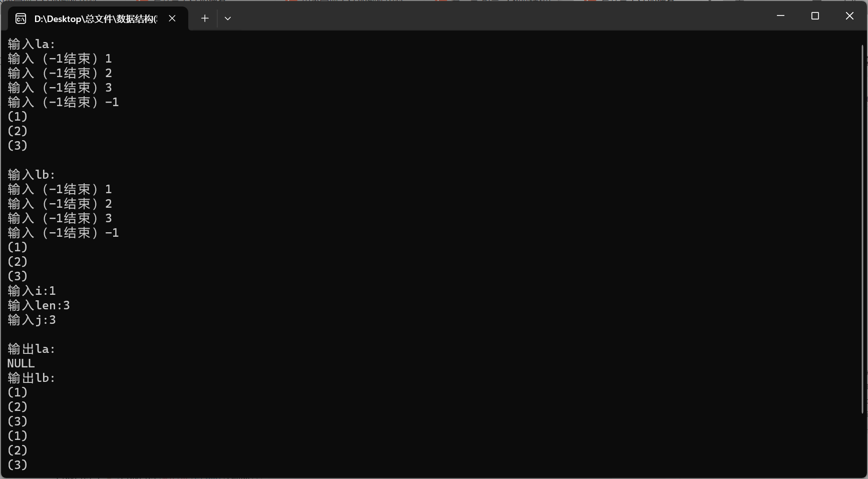
Task: Close the terminal window
Action: click(849, 16)
